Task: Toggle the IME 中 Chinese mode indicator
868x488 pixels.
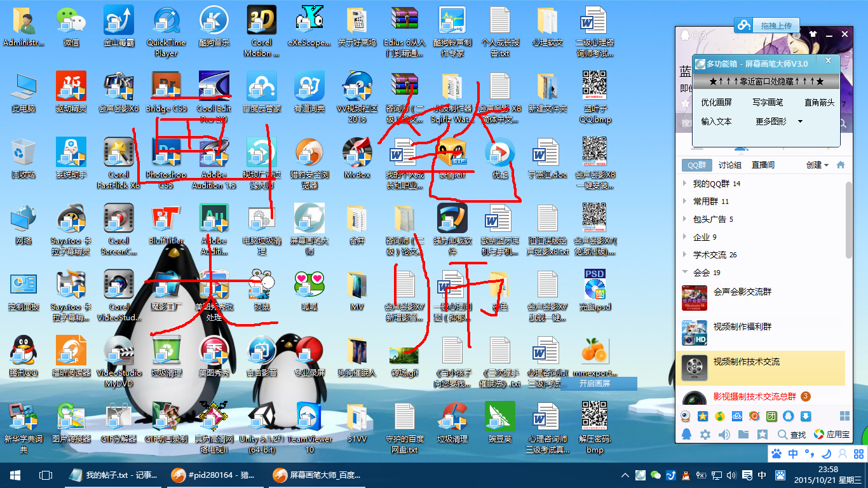Action: (793, 454)
